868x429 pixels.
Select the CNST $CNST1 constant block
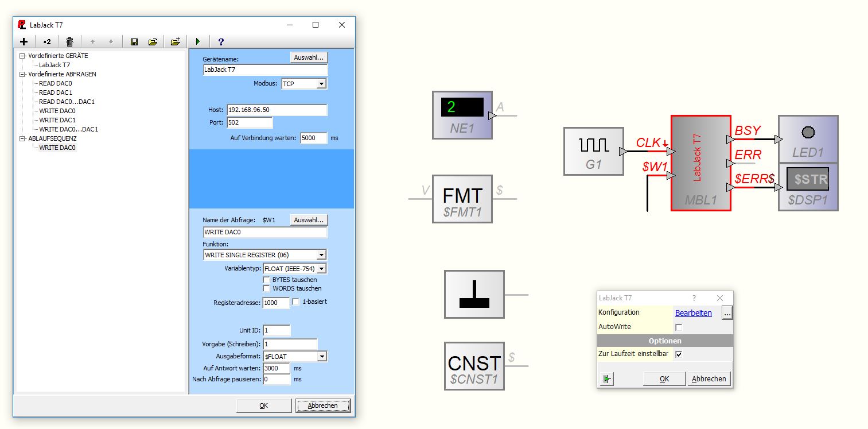click(x=474, y=366)
